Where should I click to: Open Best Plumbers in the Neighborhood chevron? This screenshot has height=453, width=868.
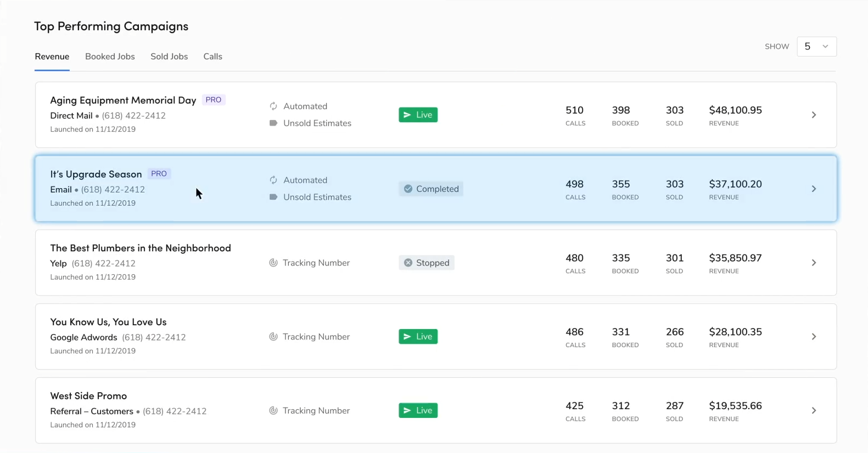click(814, 263)
